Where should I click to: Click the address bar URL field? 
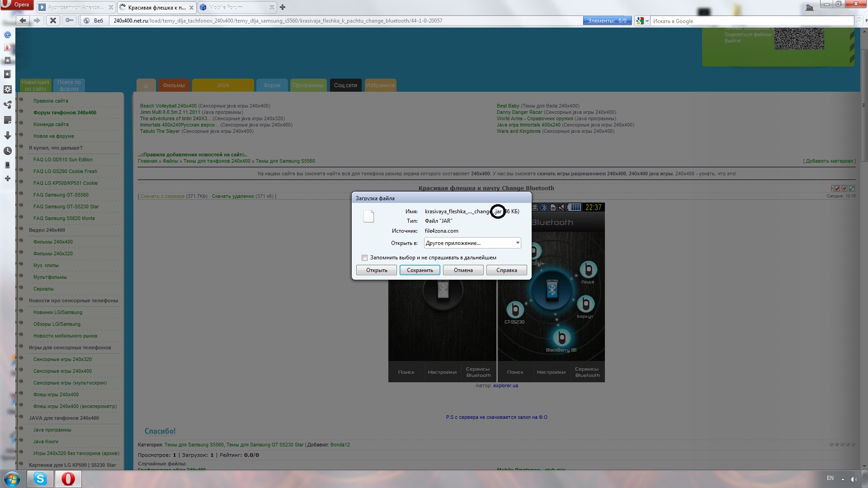click(x=346, y=21)
